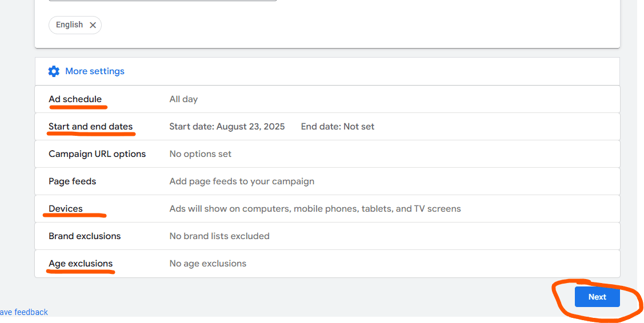Screen dimensions: 644x323
Task: Click the blue Next button
Action: point(597,297)
